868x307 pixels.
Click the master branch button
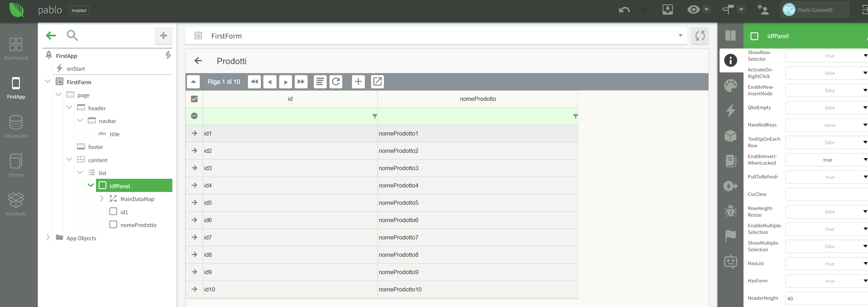point(79,10)
